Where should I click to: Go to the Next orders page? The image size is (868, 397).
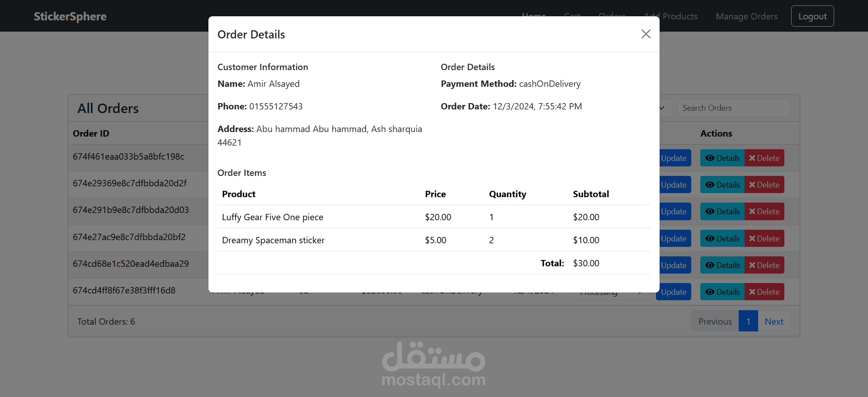click(774, 321)
